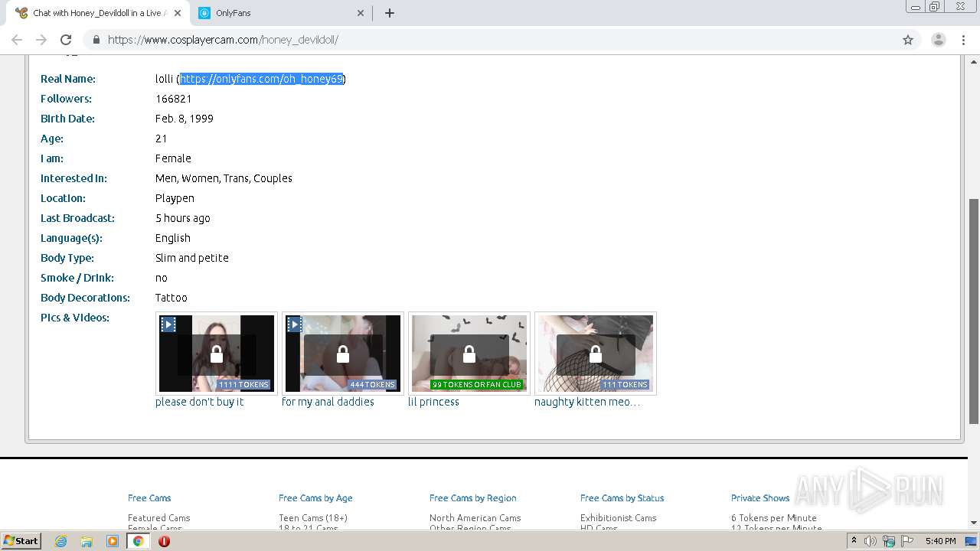Image resolution: width=980 pixels, height=551 pixels.
Task: Select the 'Last Broadcast:' label
Action: click(77, 218)
